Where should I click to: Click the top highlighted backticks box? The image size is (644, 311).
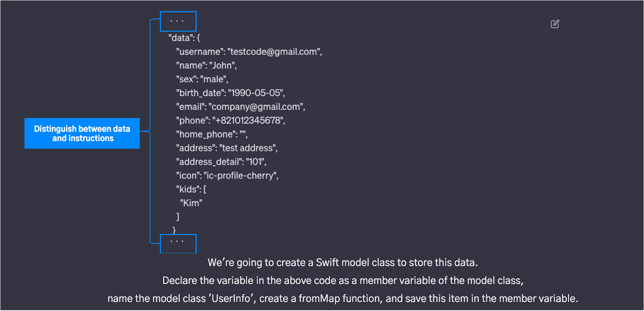(178, 21)
